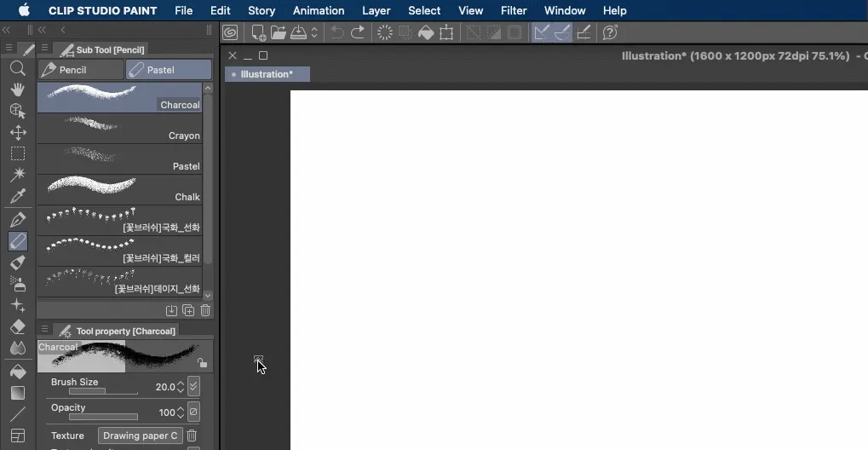Open Clip Studio launcher icon

pos(230,32)
